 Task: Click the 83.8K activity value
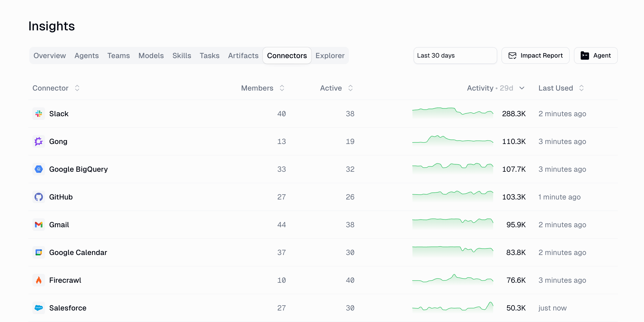pyautogui.click(x=516, y=252)
